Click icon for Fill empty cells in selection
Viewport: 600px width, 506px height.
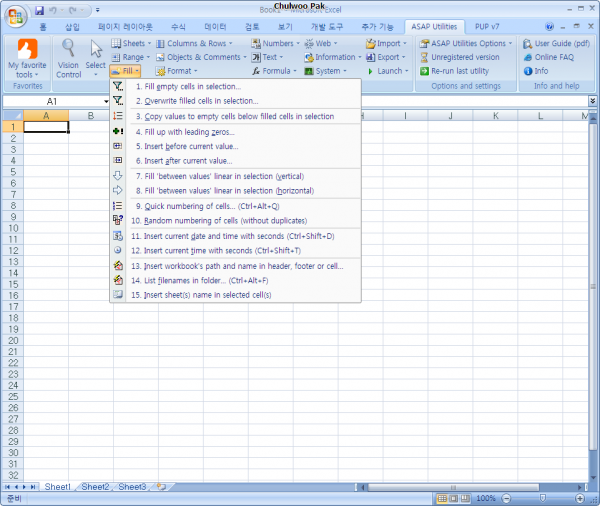118,86
